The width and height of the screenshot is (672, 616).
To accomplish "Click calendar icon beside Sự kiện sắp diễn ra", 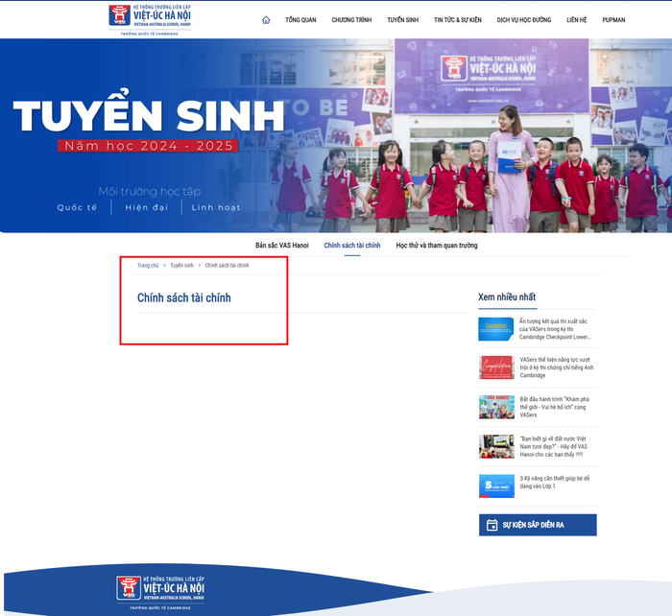I will [492, 525].
